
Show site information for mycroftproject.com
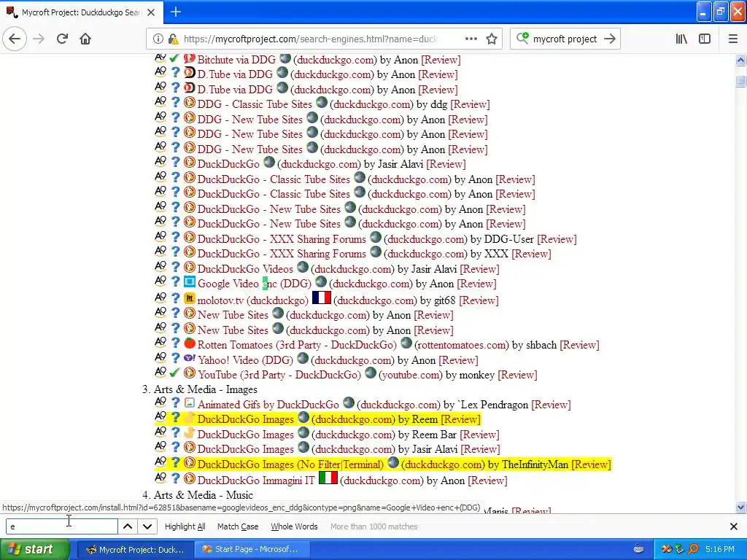pos(158,39)
